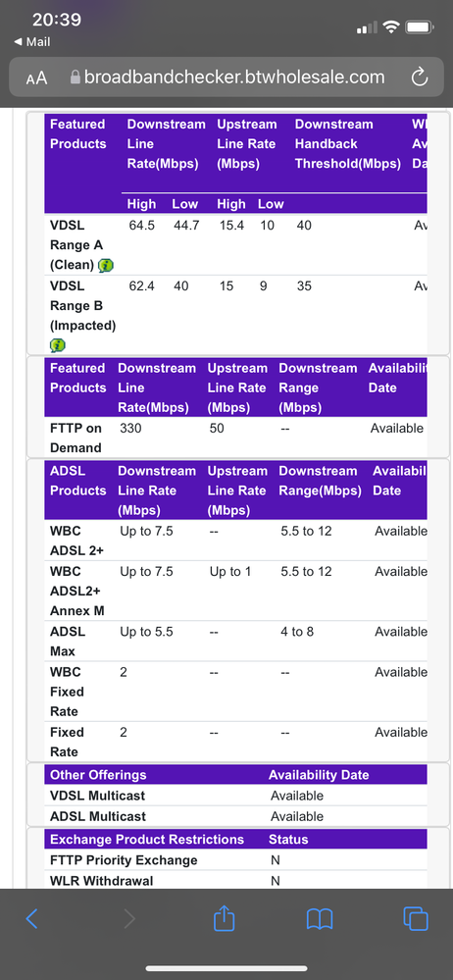Tap the padlock icon in the address bar
This screenshot has height=980, width=453.
(75, 77)
